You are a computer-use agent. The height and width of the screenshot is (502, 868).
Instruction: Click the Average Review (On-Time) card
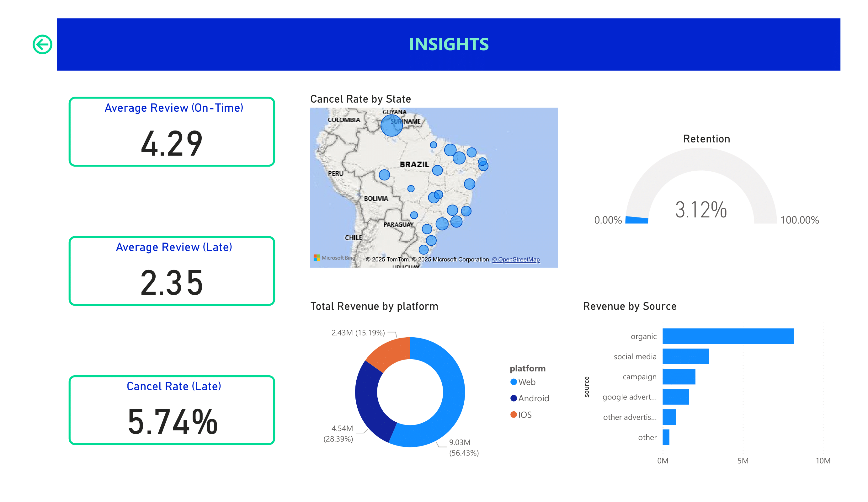click(x=172, y=131)
